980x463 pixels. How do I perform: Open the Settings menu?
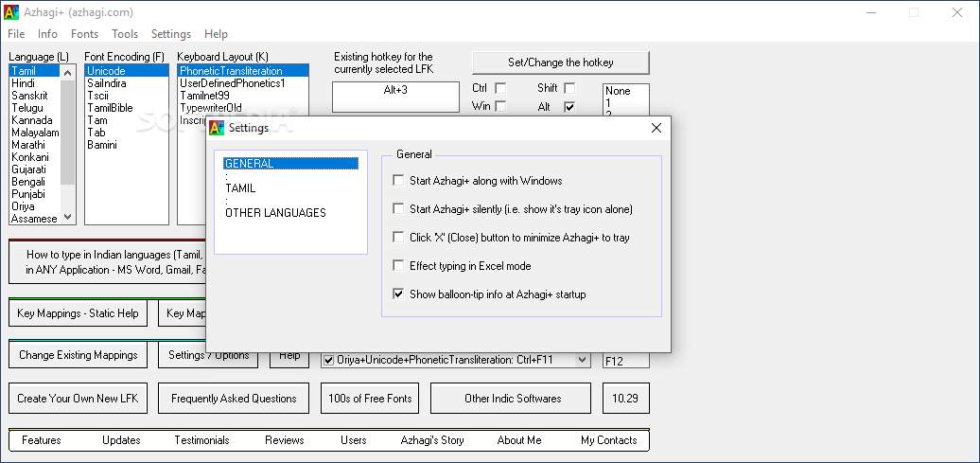click(x=171, y=34)
